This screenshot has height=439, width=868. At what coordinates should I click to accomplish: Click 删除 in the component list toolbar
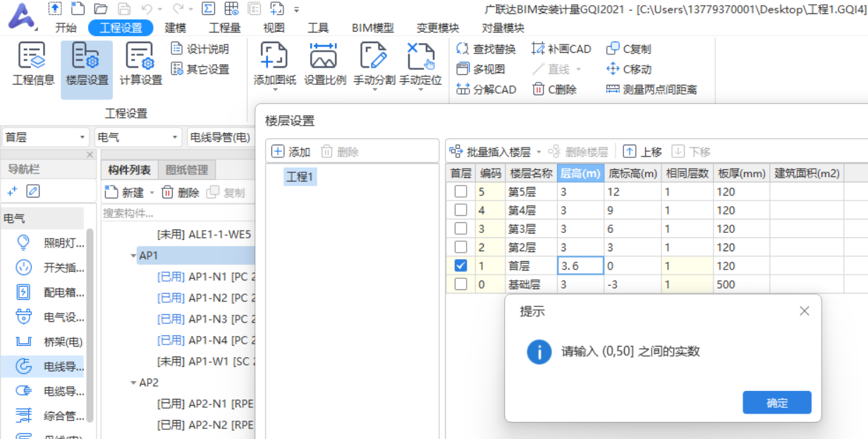(181, 193)
